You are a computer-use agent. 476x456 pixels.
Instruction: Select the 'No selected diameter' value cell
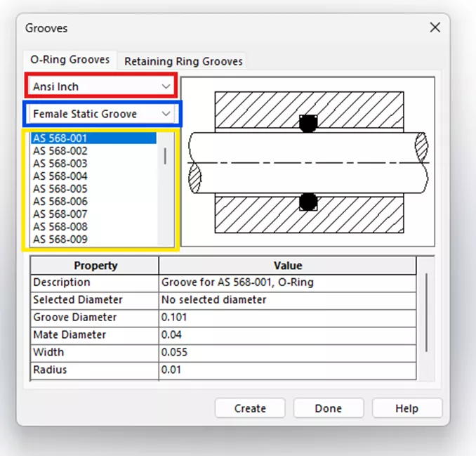(287, 300)
